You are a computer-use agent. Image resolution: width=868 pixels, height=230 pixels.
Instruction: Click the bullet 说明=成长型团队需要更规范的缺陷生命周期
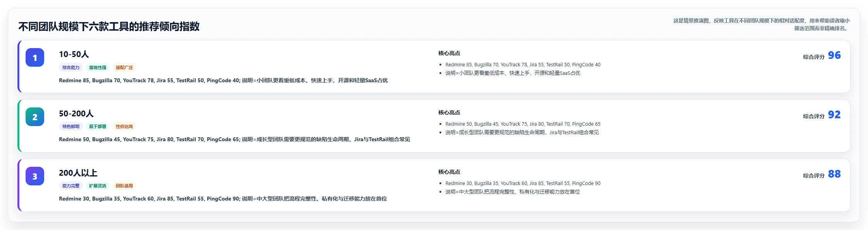(522, 132)
